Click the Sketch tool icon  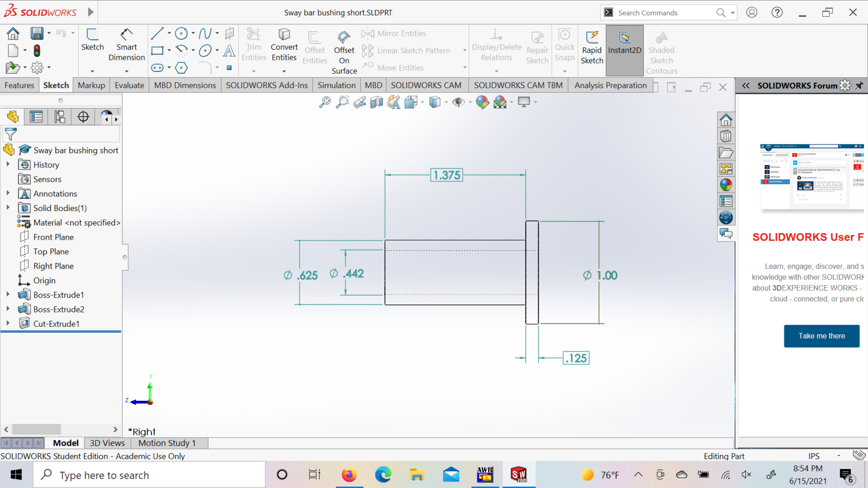[92, 40]
